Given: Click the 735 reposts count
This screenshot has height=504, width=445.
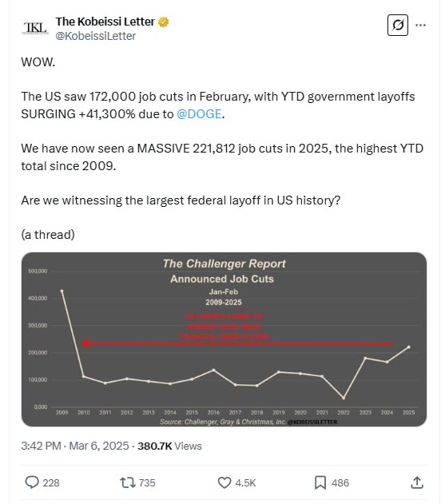Looking at the screenshot, I should pyautogui.click(x=147, y=482).
